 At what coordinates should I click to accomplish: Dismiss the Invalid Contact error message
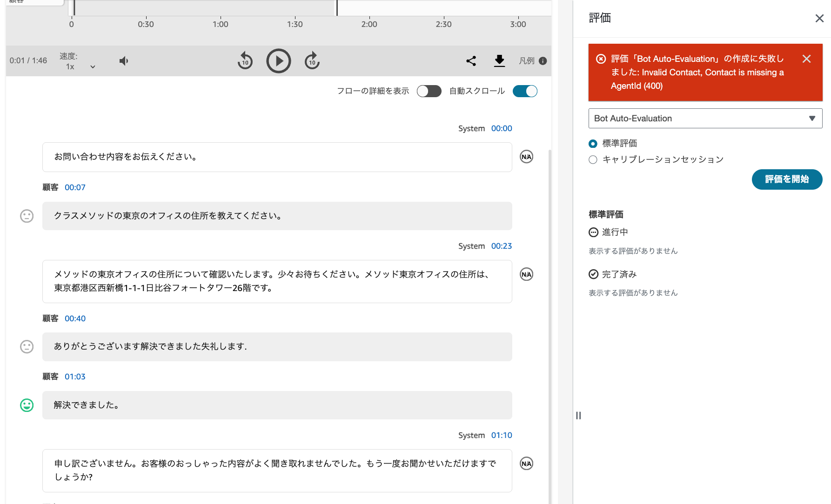806,59
